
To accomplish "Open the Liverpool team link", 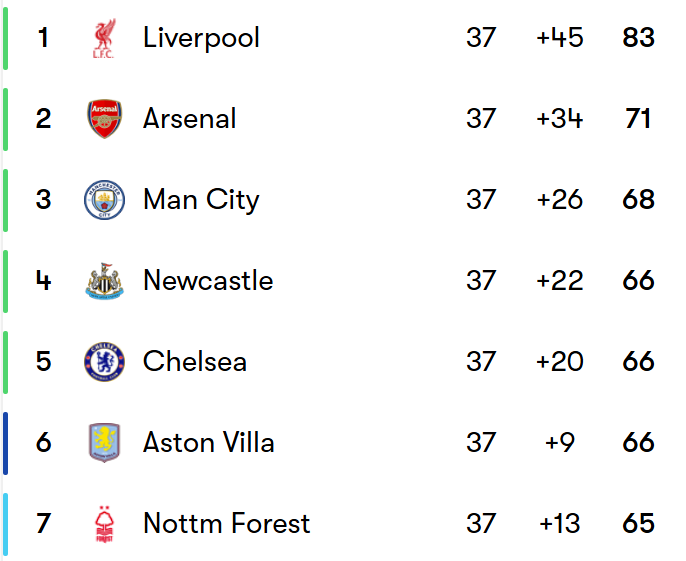I will [201, 38].
